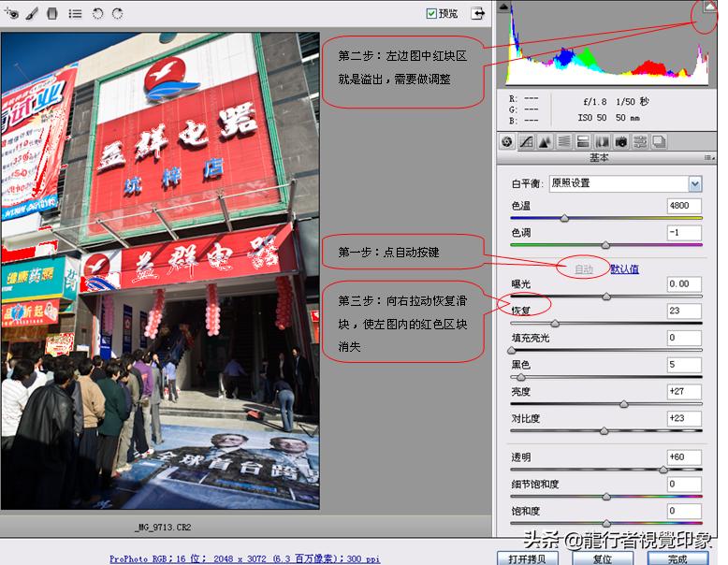The image size is (728, 565).
Task: Click the 色温 temperature slider handle
Action: 564,218
